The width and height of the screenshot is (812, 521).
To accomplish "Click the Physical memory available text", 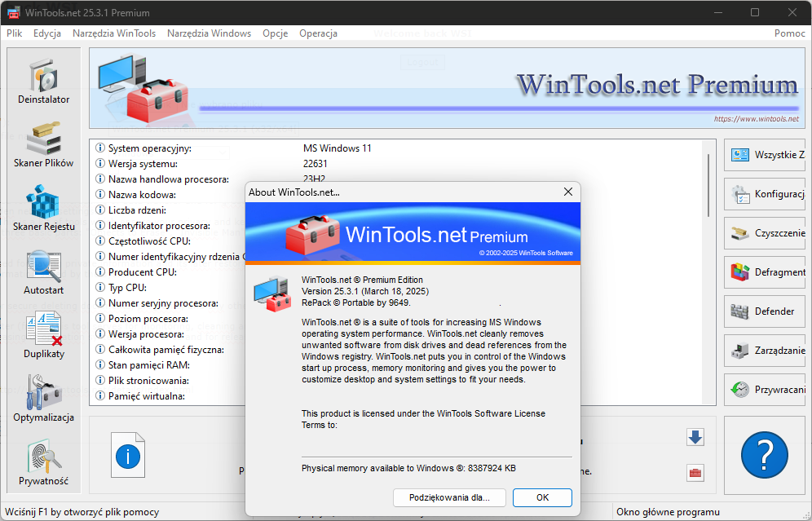I will coord(408,468).
